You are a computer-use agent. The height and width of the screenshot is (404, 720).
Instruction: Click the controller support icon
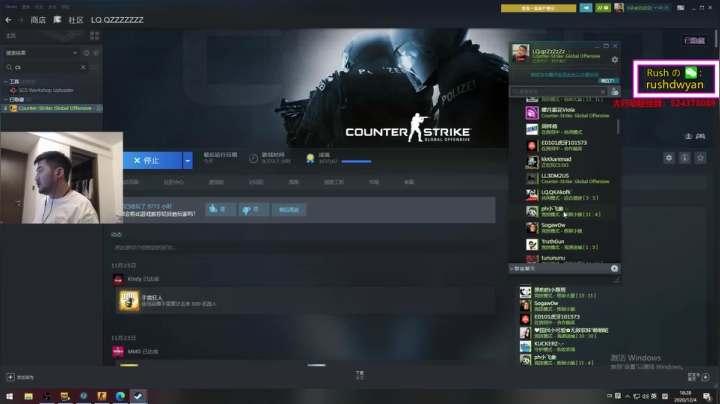coord(700,136)
